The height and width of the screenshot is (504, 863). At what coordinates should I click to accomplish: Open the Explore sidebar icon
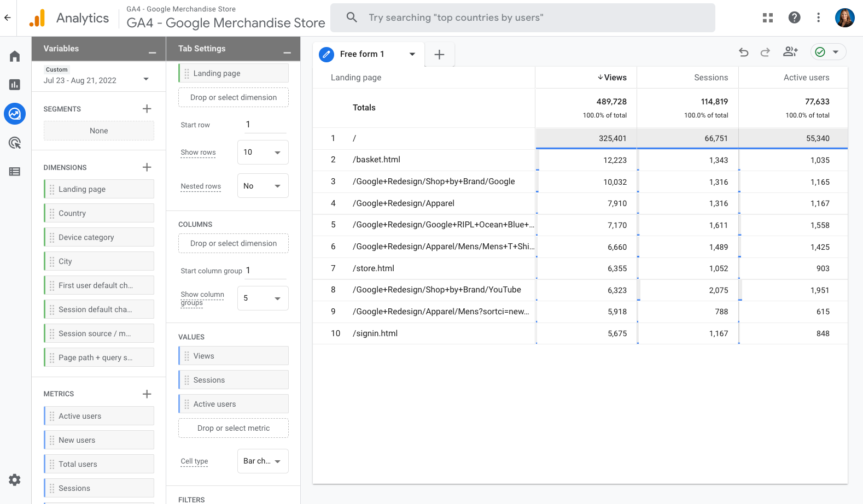point(15,114)
